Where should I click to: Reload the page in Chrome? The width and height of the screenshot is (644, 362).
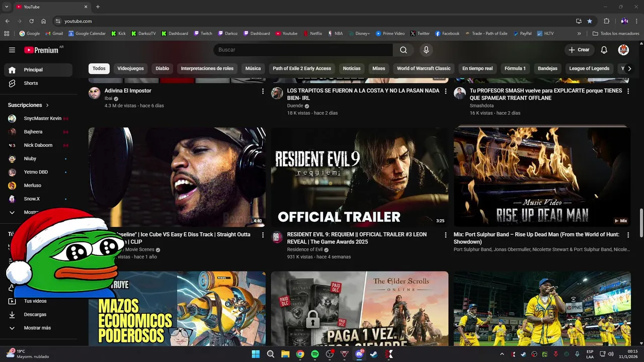pyautogui.click(x=31, y=21)
